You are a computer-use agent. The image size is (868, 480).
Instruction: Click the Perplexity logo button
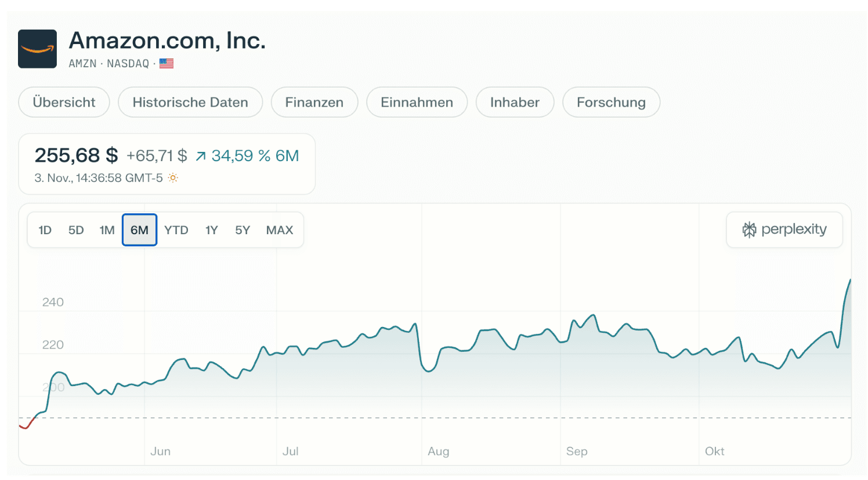[784, 230]
